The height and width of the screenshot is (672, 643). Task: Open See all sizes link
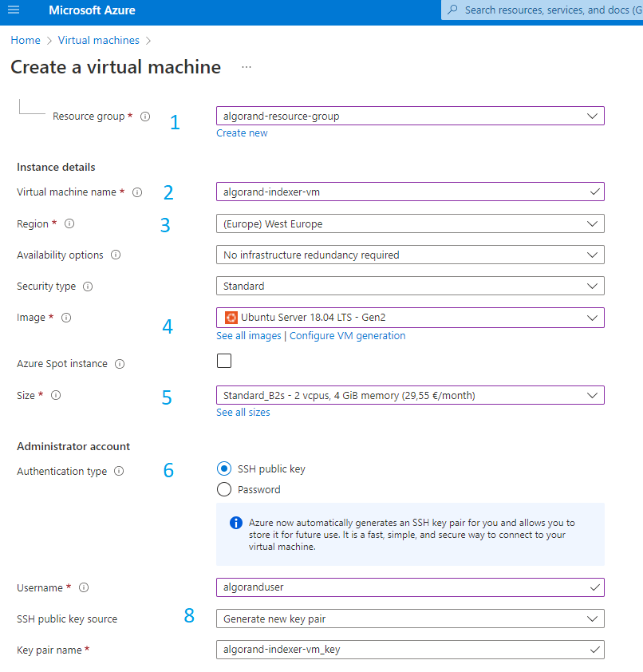(243, 413)
